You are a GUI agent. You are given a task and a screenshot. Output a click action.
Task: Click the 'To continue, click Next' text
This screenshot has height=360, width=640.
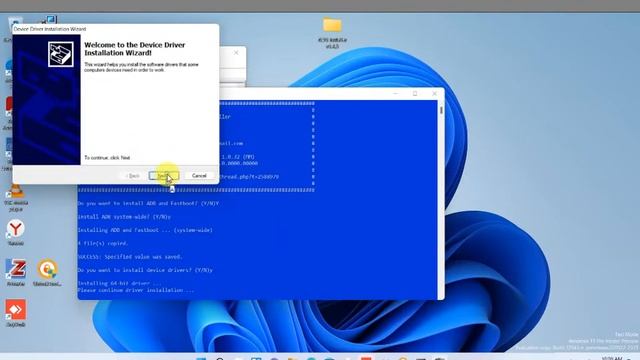[107, 158]
